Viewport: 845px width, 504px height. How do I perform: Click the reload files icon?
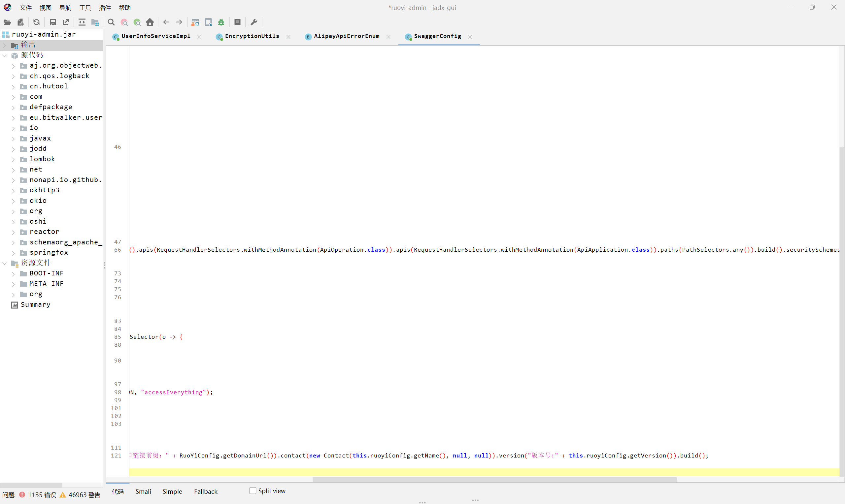(36, 22)
